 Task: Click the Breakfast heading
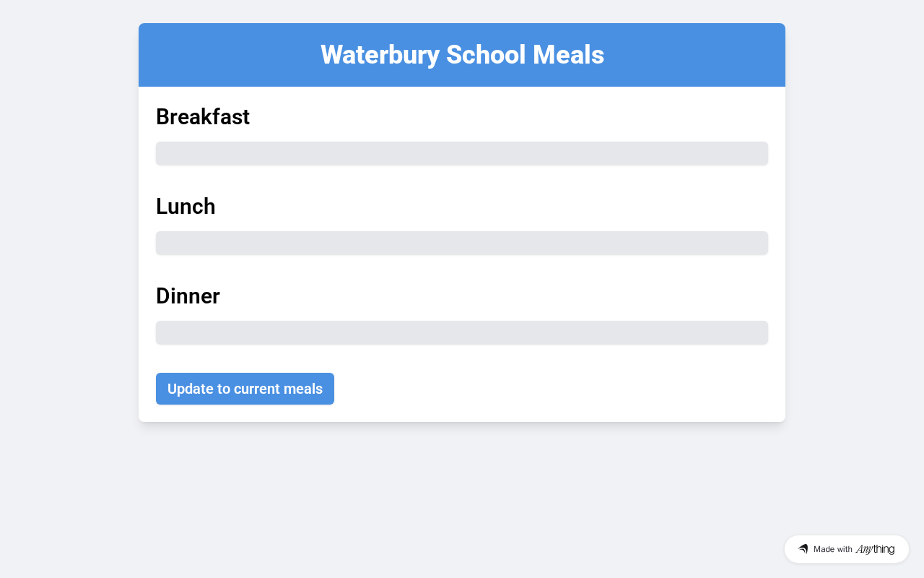pyautogui.click(x=203, y=117)
